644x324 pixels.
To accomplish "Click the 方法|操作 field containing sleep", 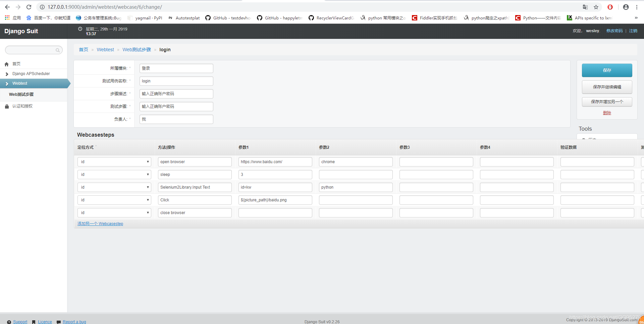I will [x=195, y=175].
